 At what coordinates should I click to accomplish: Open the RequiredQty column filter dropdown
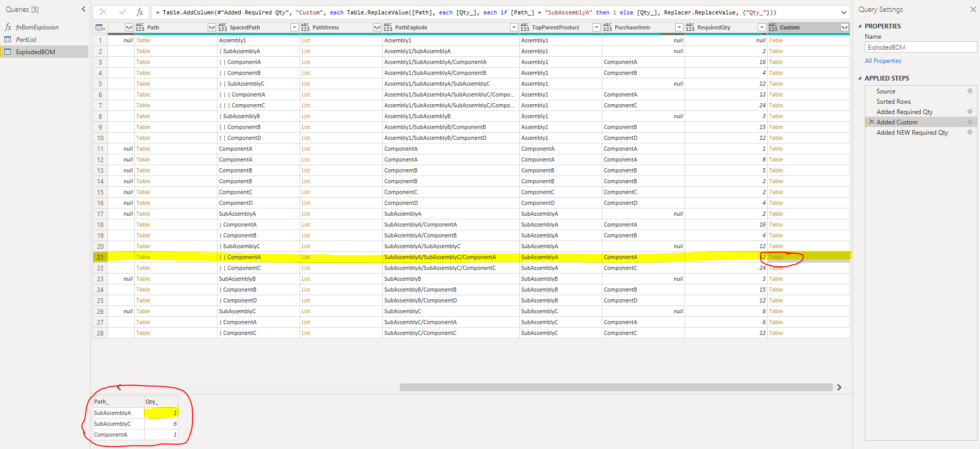coord(761,27)
